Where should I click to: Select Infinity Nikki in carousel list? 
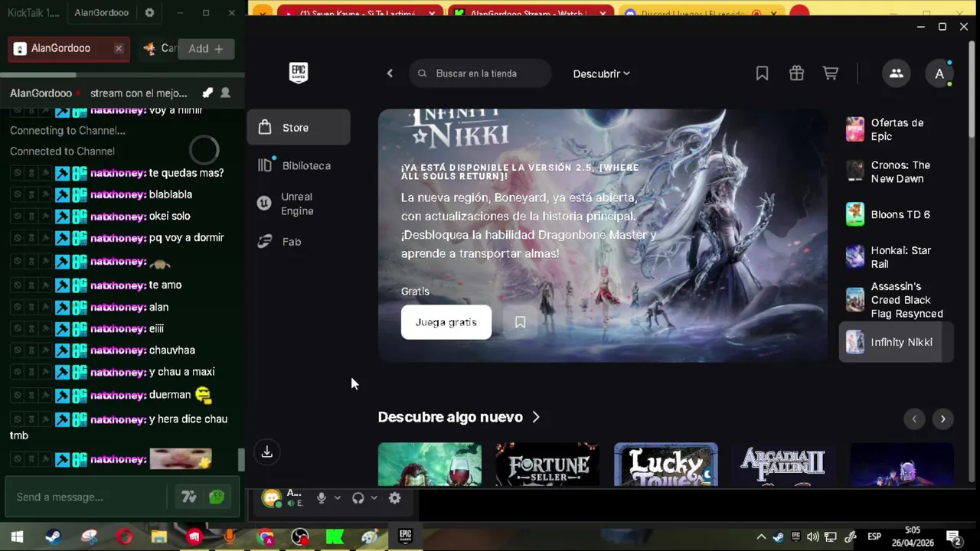pyautogui.click(x=897, y=342)
